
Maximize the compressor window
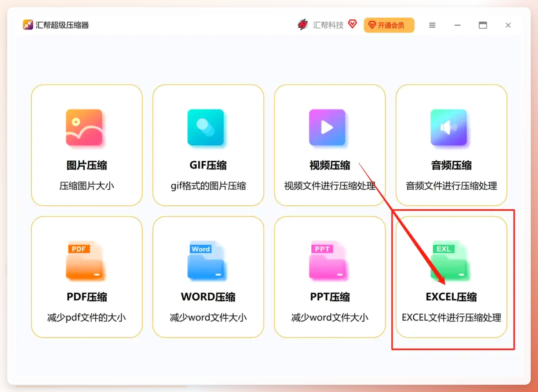coord(483,25)
